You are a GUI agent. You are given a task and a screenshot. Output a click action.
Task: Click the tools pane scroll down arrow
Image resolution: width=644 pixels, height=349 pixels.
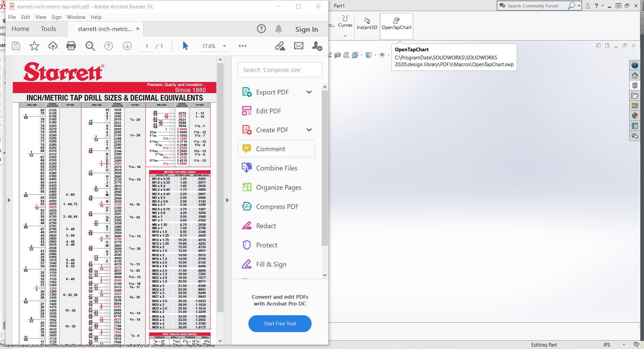[x=325, y=275]
